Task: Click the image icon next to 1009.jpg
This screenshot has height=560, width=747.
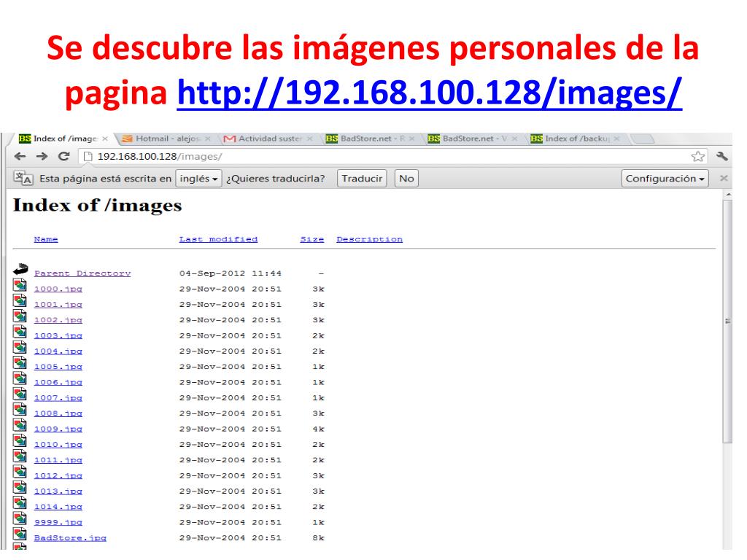Action: [x=20, y=425]
